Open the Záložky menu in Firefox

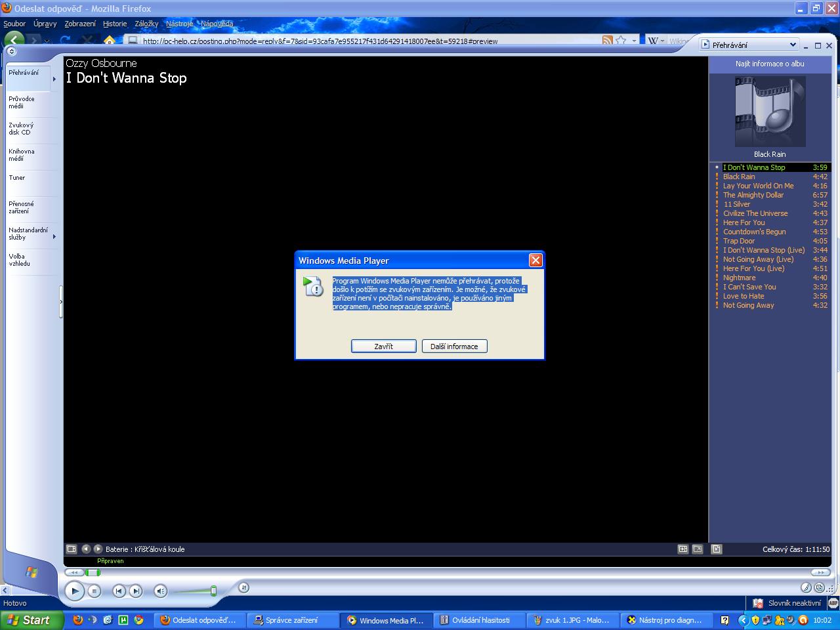click(146, 24)
